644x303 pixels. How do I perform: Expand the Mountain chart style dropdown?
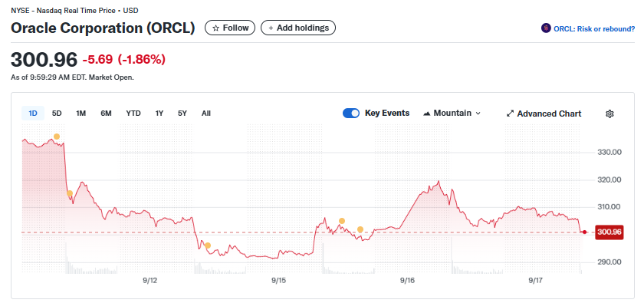(452, 113)
